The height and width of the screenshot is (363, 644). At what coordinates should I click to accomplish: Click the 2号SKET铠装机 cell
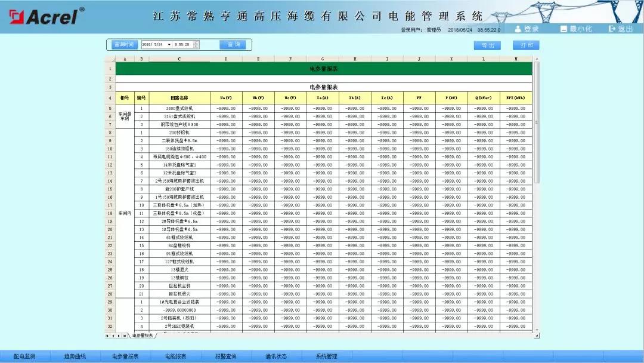pyautogui.click(x=179, y=327)
